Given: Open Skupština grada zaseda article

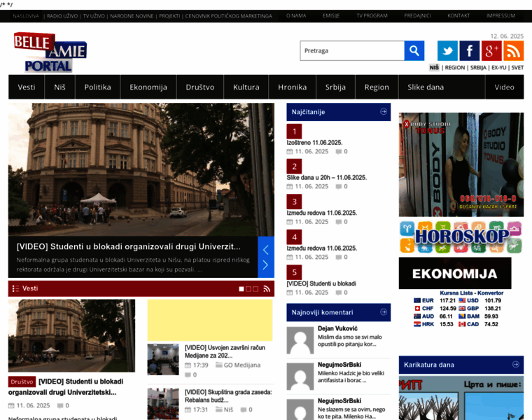Looking at the screenshot, I should click(x=228, y=396).
